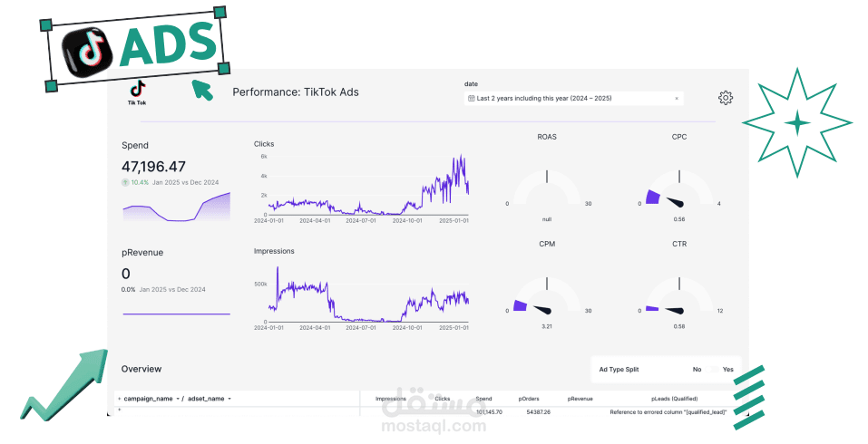Click the TikTok logo in dashboard header
Image resolution: width=868 pixels, height=444 pixels.
(x=137, y=92)
